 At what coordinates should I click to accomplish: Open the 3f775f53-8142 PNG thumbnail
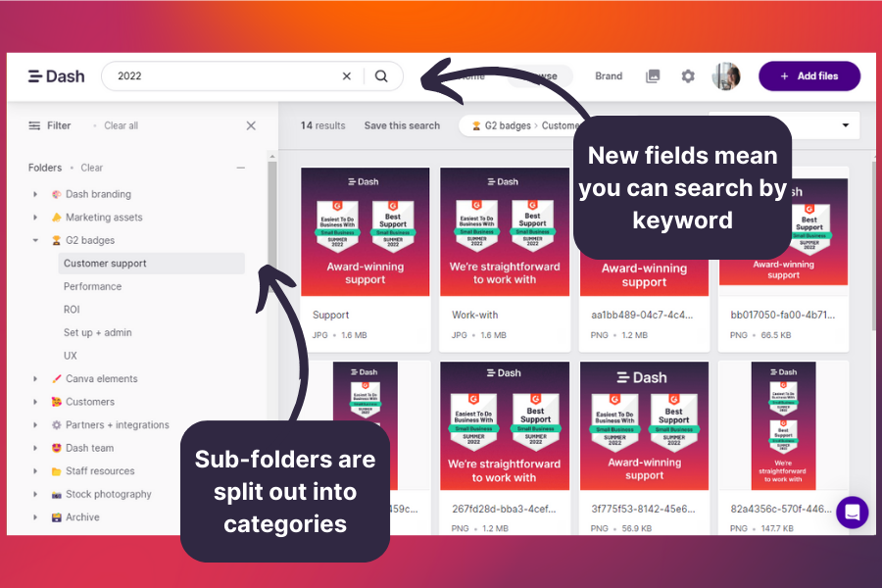(x=644, y=426)
